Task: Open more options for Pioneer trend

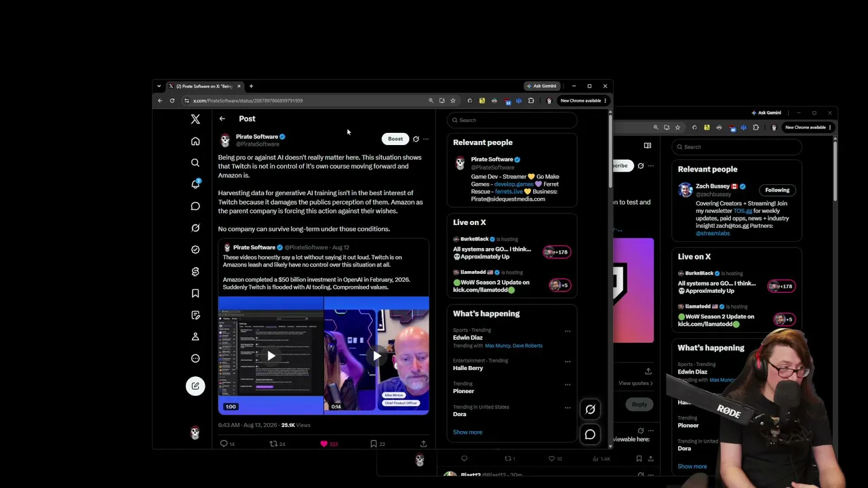Action: (x=568, y=384)
